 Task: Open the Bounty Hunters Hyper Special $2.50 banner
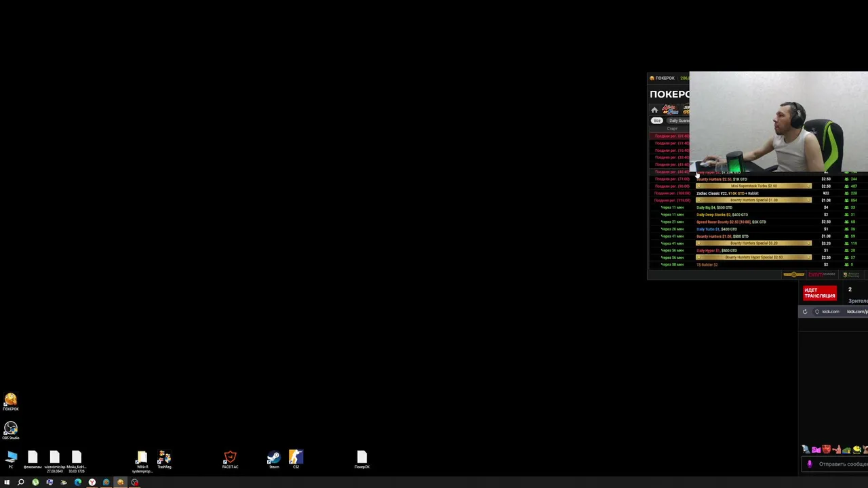click(753, 258)
